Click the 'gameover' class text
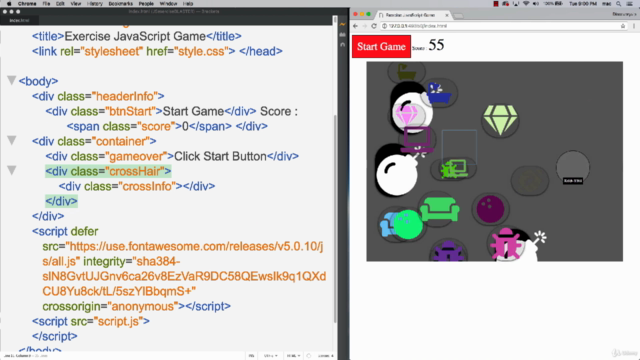640x360 pixels. click(x=136, y=156)
